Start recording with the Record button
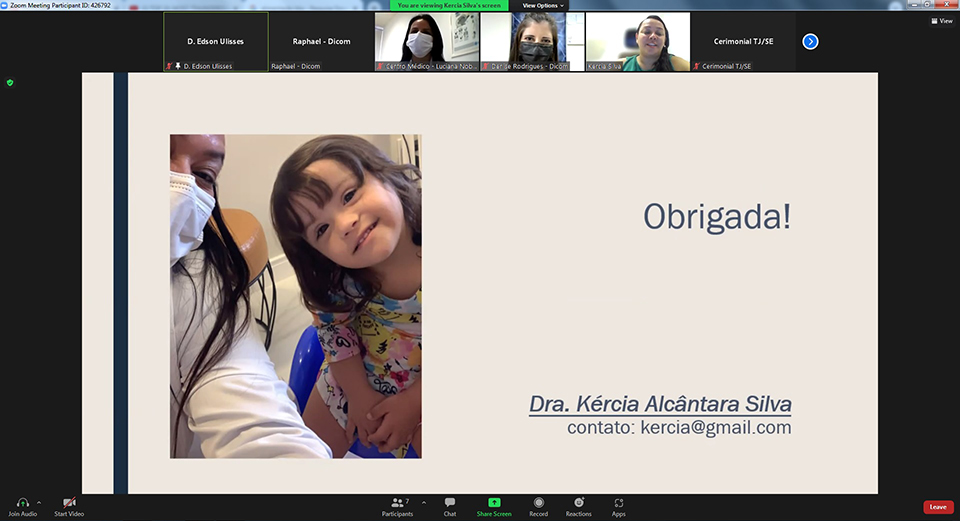960x521 pixels. click(539, 503)
